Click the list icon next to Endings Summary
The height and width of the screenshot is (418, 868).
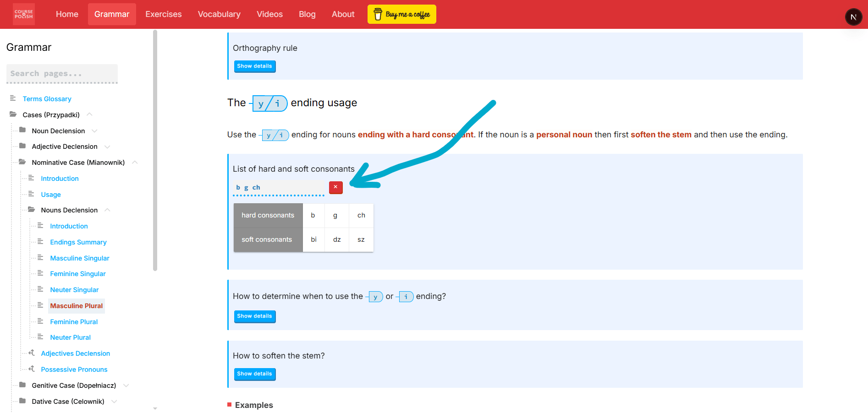point(40,242)
